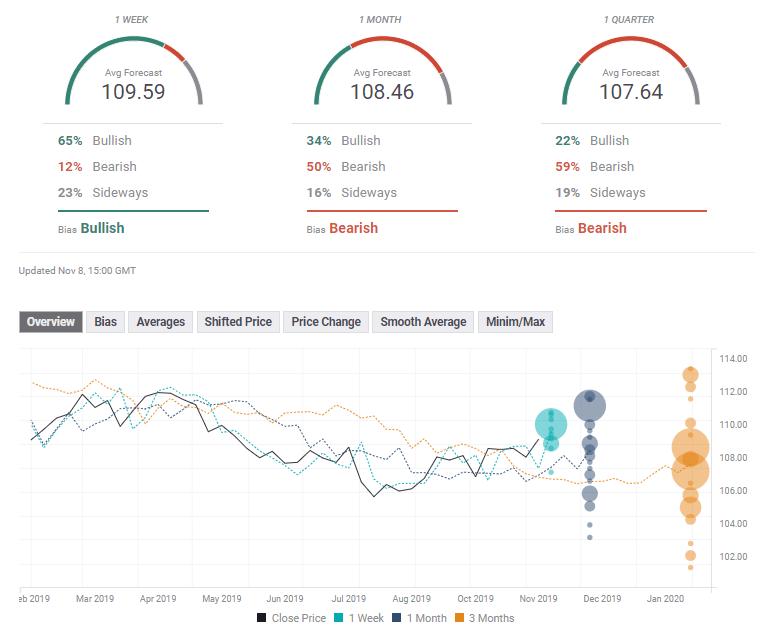The height and width of the screenshot is (636, 768).
Task: Toggle Close Price series in legend
Action: coord(292,618)
